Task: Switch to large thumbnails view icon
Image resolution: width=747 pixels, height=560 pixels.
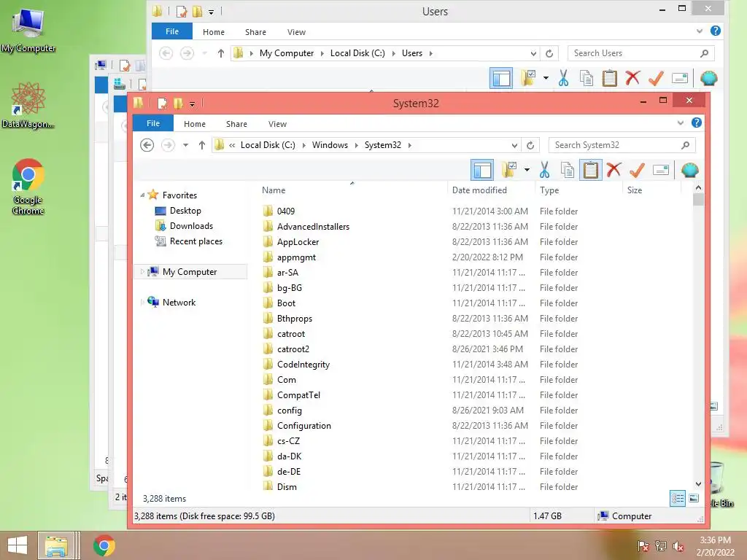Action: pyautogui.click(x=694, y=499)
